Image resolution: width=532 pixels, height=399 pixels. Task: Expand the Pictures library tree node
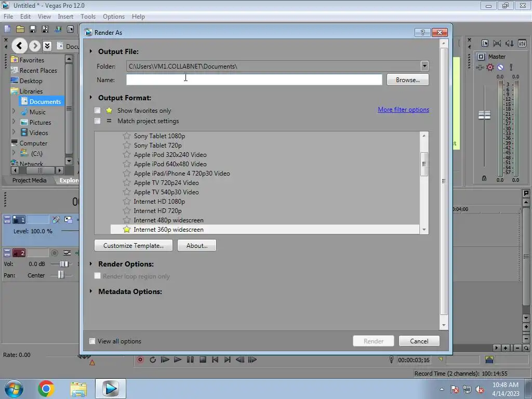(14, 122)
